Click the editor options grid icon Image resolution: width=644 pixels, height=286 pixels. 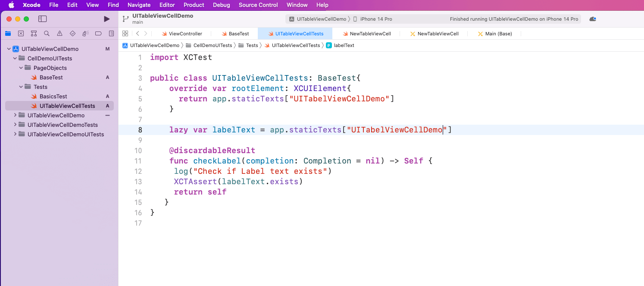(125, 33)
